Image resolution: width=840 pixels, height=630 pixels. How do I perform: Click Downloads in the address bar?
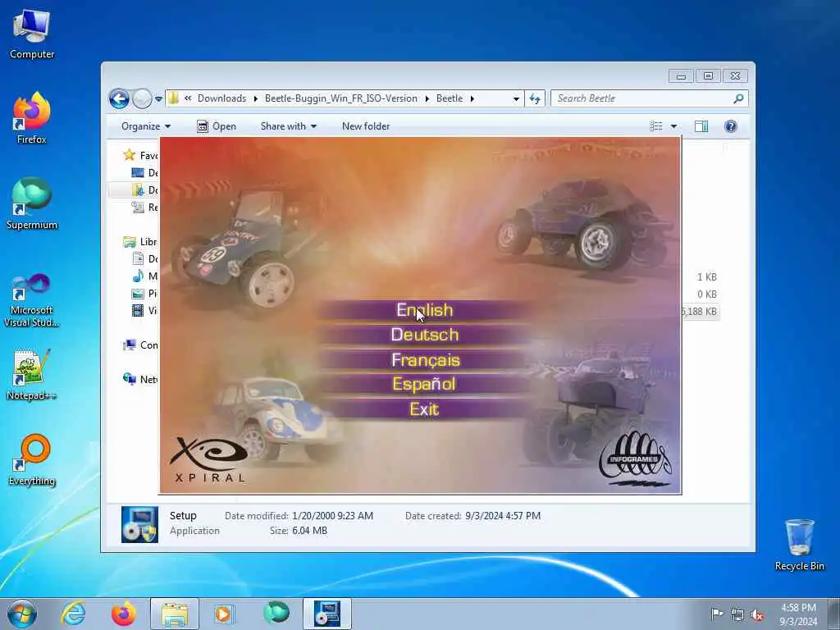(x=221, y=98)
